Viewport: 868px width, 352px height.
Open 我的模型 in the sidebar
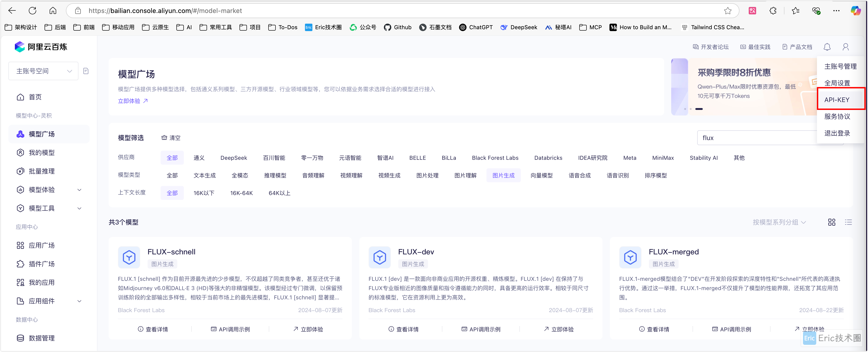click(49, 152)
